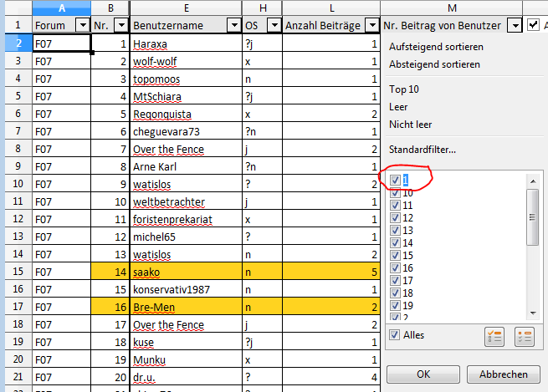Open the Benutzername filter dropdown arrow
This screenshot has height=392, width=548.
[x=233, y=26]
